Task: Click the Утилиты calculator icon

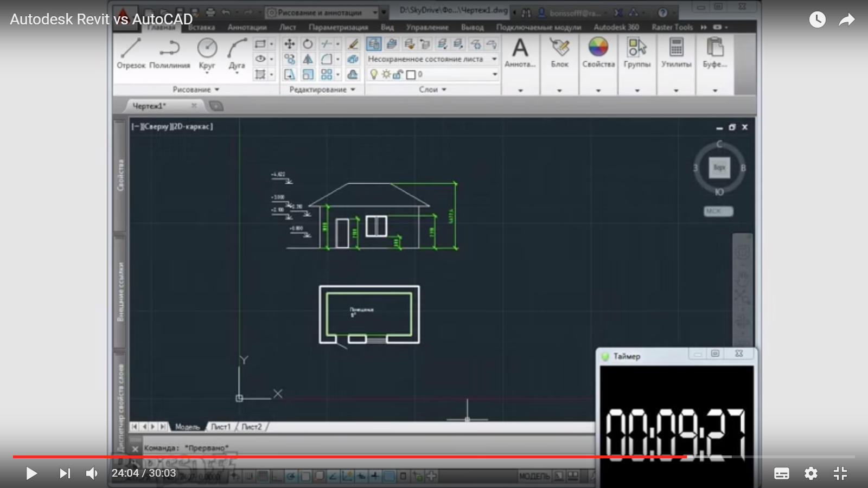Action: click(x=676, y=53)
